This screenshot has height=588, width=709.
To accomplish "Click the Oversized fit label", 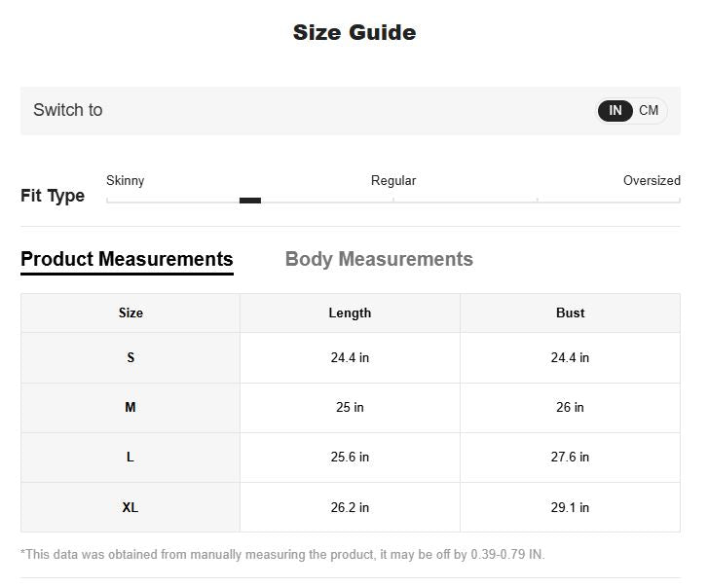I will [652, 180].
